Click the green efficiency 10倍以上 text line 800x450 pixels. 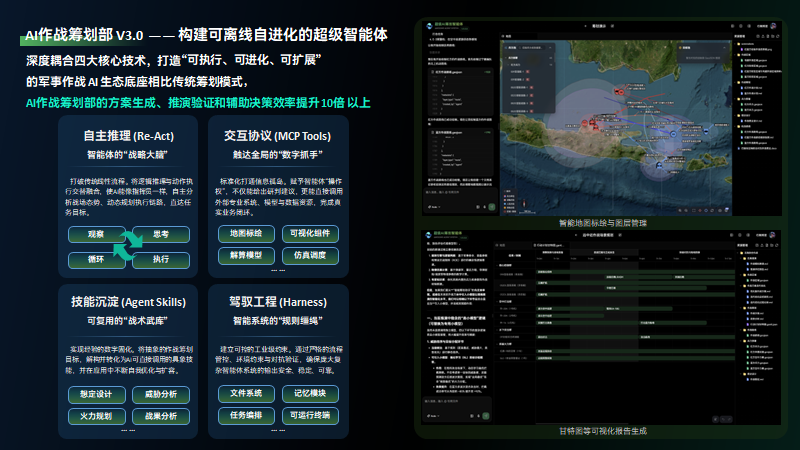[x=198, y=103]
